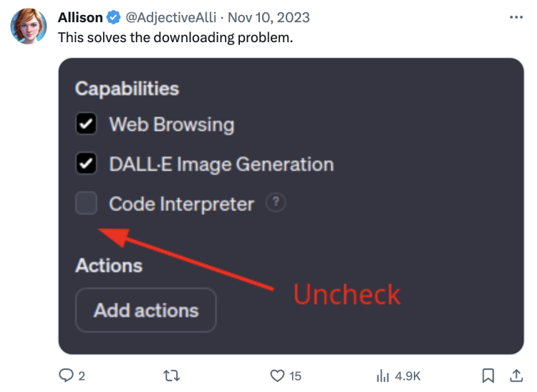The image size is (537, 392).
Task: Open Allison's profile name link
Action: click(x=80, y=16)
